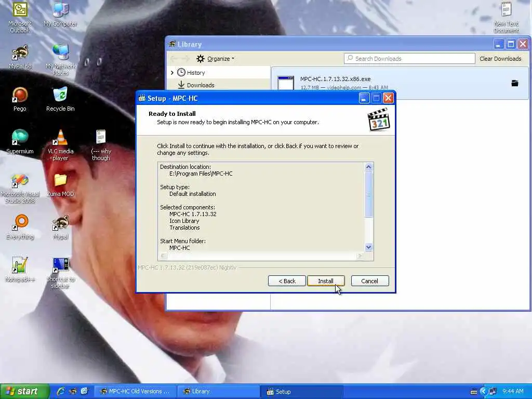The width and height of the screenshot is (532, 399).
Task: Click scroll up arrow in setup summary
Action: click(369, 167)
